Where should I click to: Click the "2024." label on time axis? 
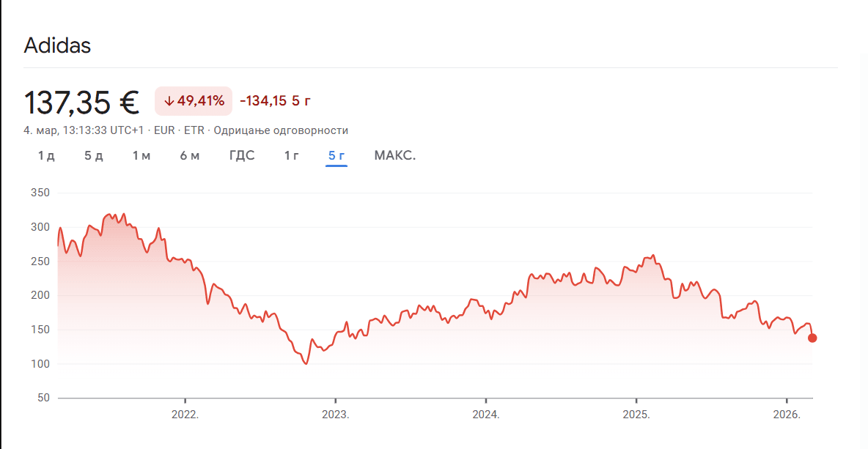click(x=485, y=414)
